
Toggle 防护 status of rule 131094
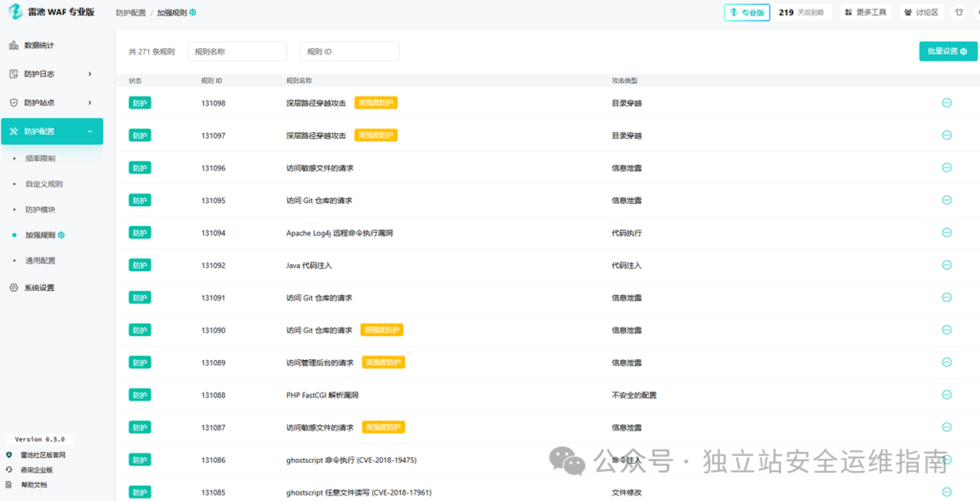[140, 233]
